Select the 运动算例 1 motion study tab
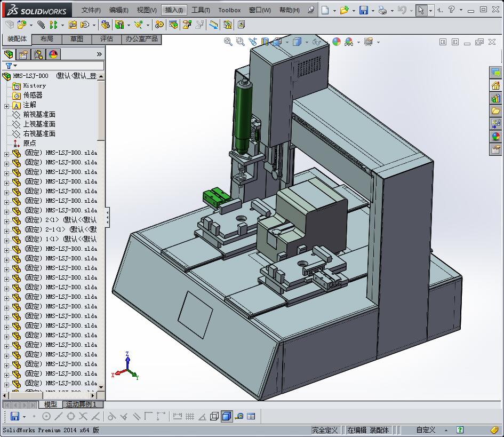Screen dimensions: 504x437 (81, 404)
